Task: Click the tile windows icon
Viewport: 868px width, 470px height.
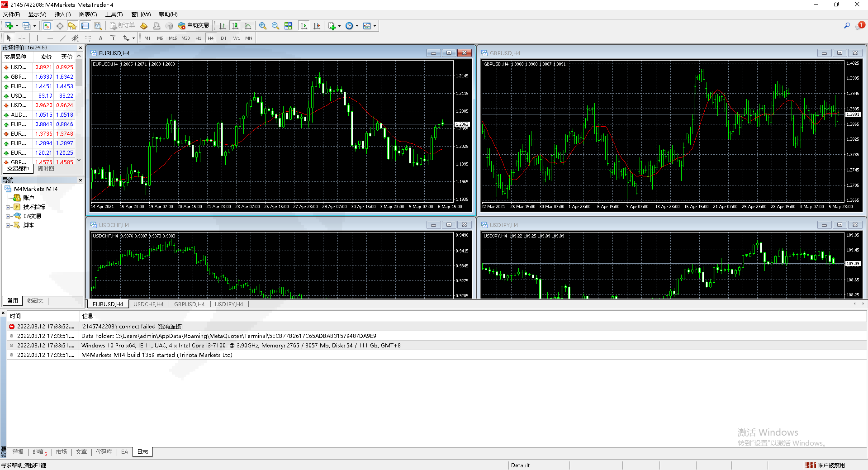Action: pyautogui.click(x=288, y=26)
